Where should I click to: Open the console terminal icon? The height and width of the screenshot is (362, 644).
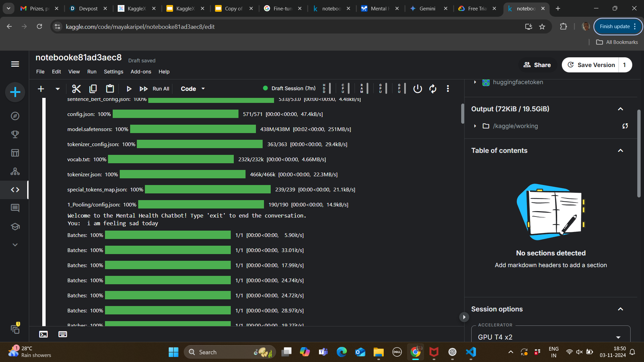tap(44, 334)
